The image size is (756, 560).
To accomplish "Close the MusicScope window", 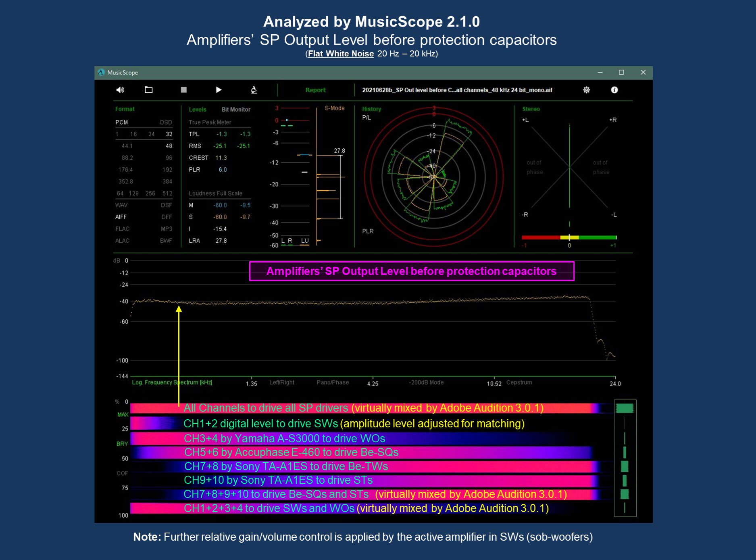I will click(643, 73).
